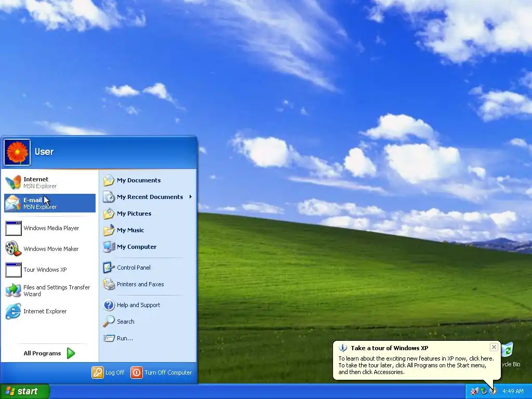Click the Log Off button
Viewport: 532px width, 399px height.
pyautogui.click(x=108, y=372)
